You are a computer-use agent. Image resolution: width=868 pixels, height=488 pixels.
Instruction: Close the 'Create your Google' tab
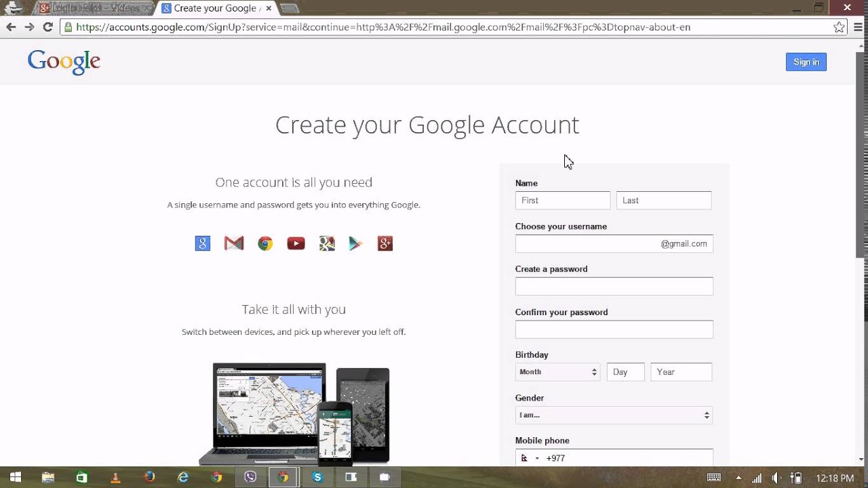(x=269, y=8)
